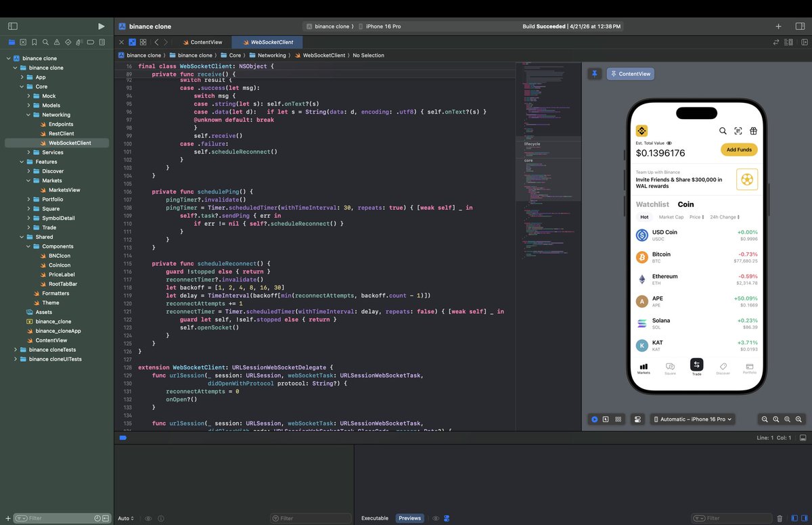Open the Report navigator icon
The height and width of the screenshot is (525, 812).
click(x=102, y=41)
